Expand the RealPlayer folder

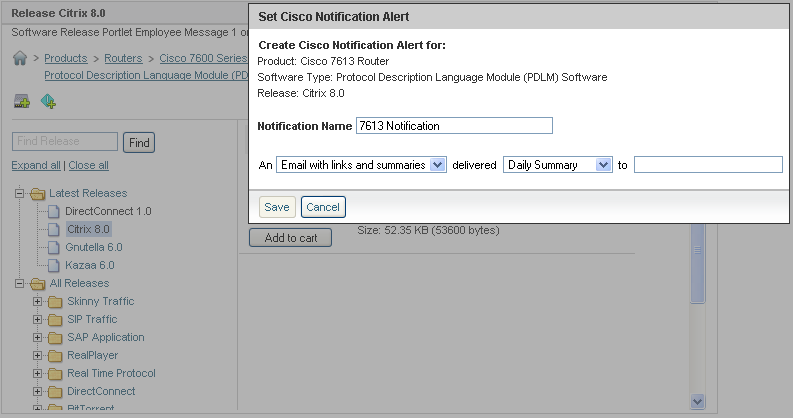tap(37, 355)
